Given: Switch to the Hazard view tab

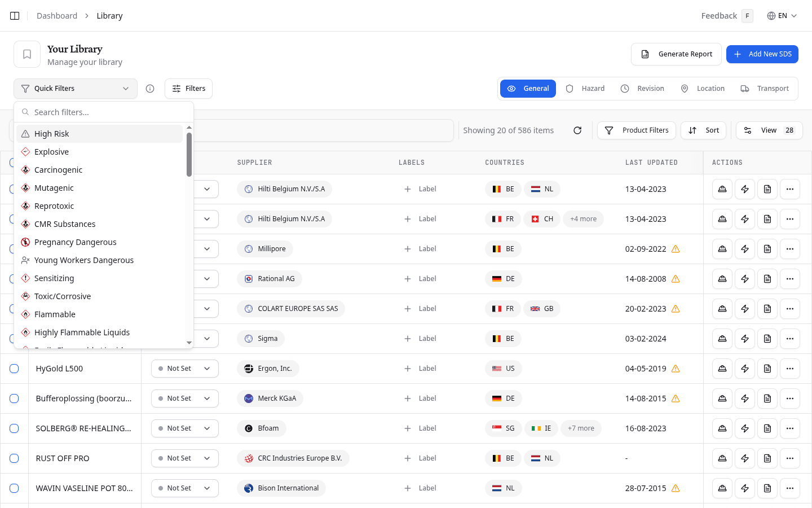Looking at the screenshot, I should [586, 88].
